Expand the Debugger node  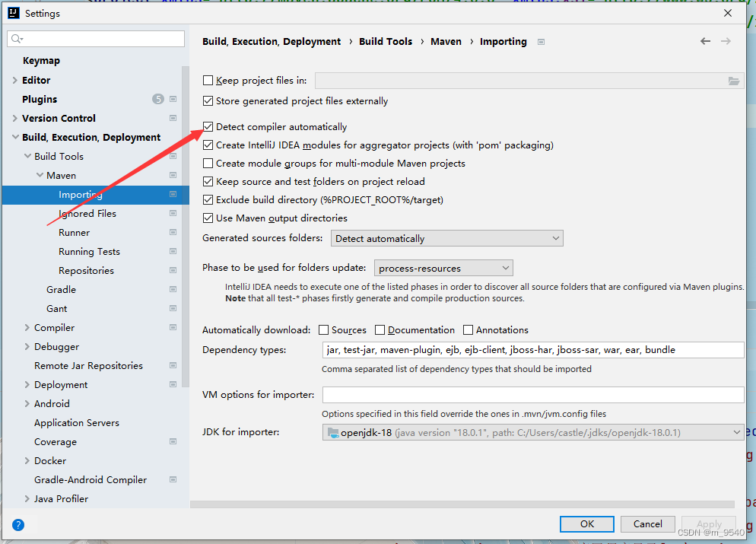click(27, 347)
